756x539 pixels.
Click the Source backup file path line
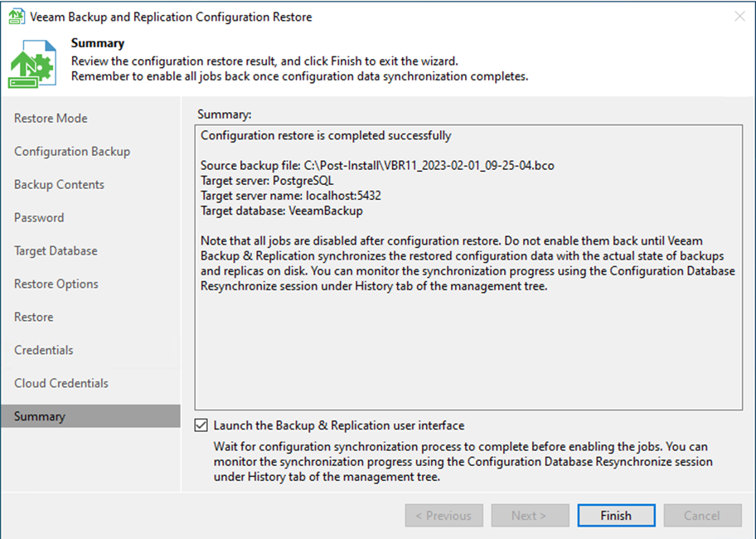click(377, 165)
